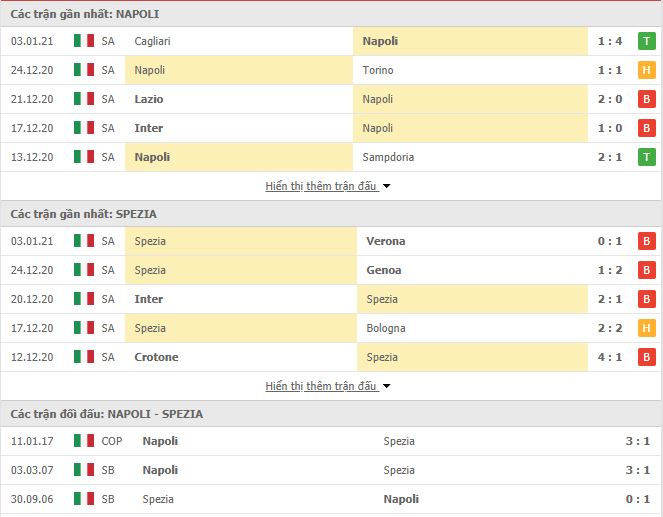
Task: Expand more matches under the NAPOLI section
Action: [x=321, y=186]
